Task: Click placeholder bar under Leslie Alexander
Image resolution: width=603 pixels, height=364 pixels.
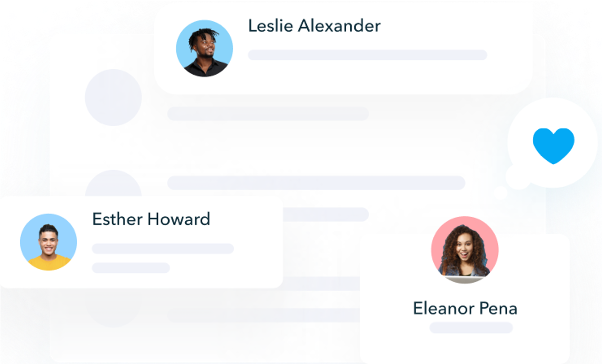Action: [367, 55]
